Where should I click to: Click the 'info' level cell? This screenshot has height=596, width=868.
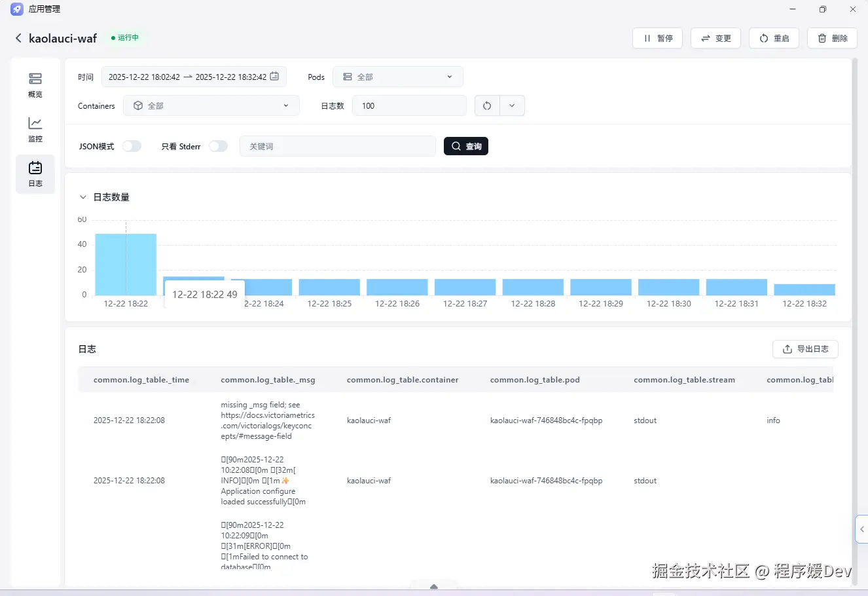773,420
